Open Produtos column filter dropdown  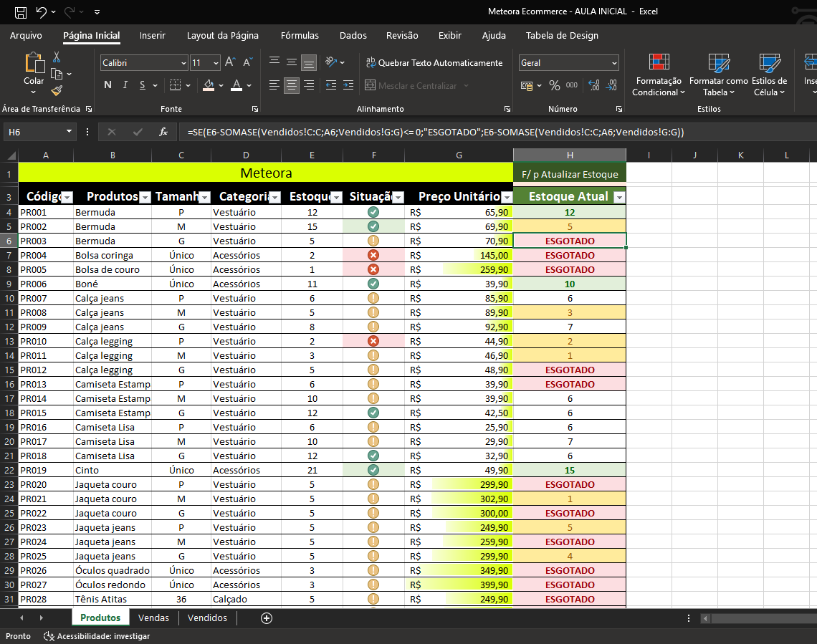tap(145, 197)
